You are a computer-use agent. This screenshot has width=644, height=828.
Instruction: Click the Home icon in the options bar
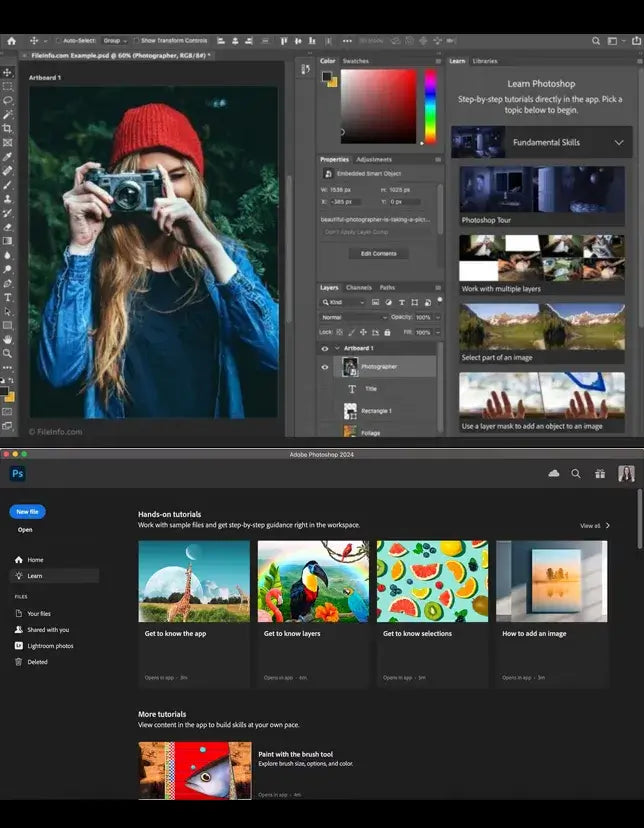pyautogui.click(x=11, y=41)
